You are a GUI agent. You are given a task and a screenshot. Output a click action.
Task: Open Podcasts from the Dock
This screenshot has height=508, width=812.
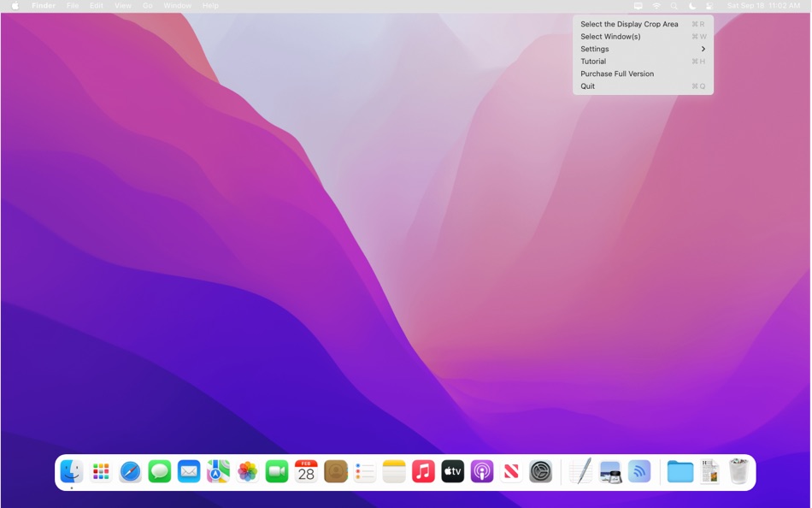[x=481, y=471]
